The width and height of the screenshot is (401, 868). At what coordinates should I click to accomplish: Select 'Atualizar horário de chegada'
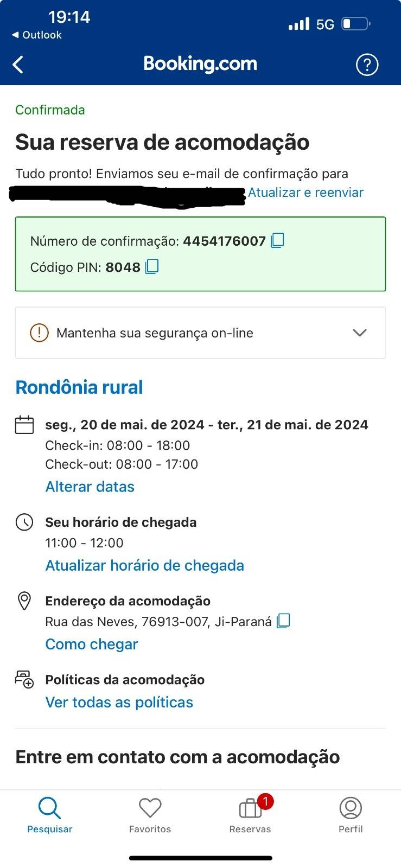click(145, 565)
